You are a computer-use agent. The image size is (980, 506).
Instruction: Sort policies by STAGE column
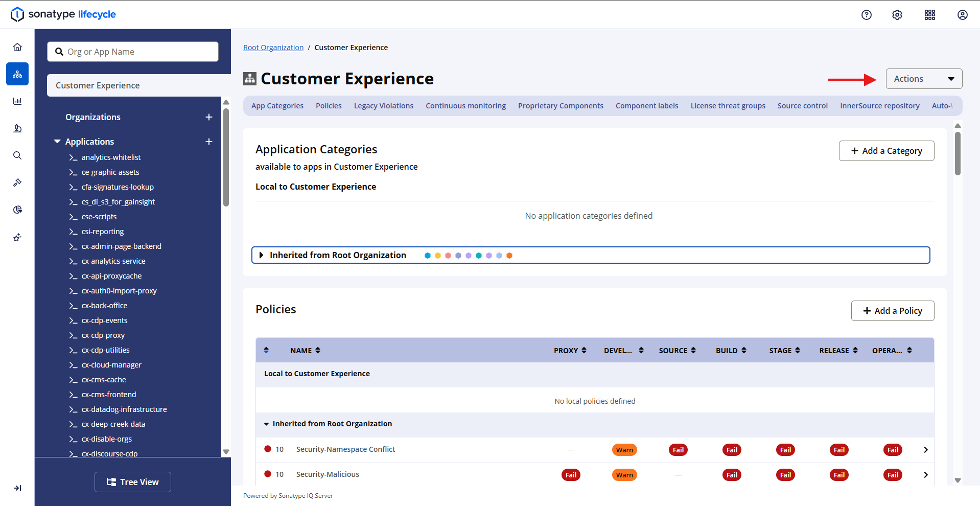tap(785, 351)
